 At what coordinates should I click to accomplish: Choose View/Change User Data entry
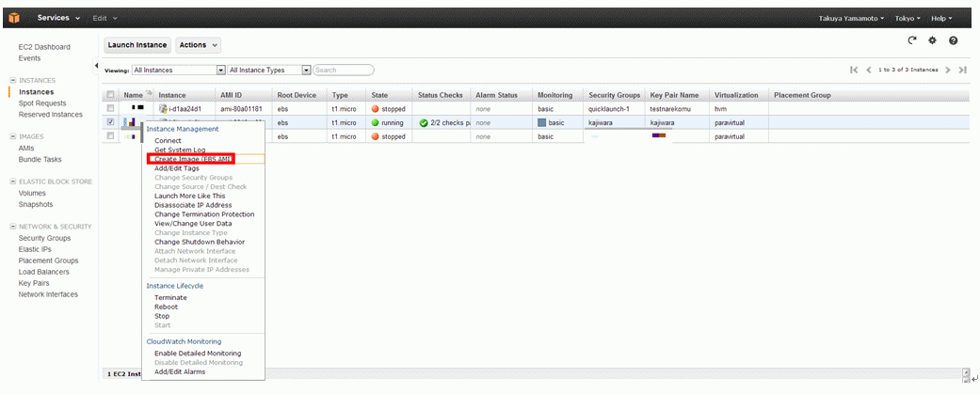click(193, 224)
